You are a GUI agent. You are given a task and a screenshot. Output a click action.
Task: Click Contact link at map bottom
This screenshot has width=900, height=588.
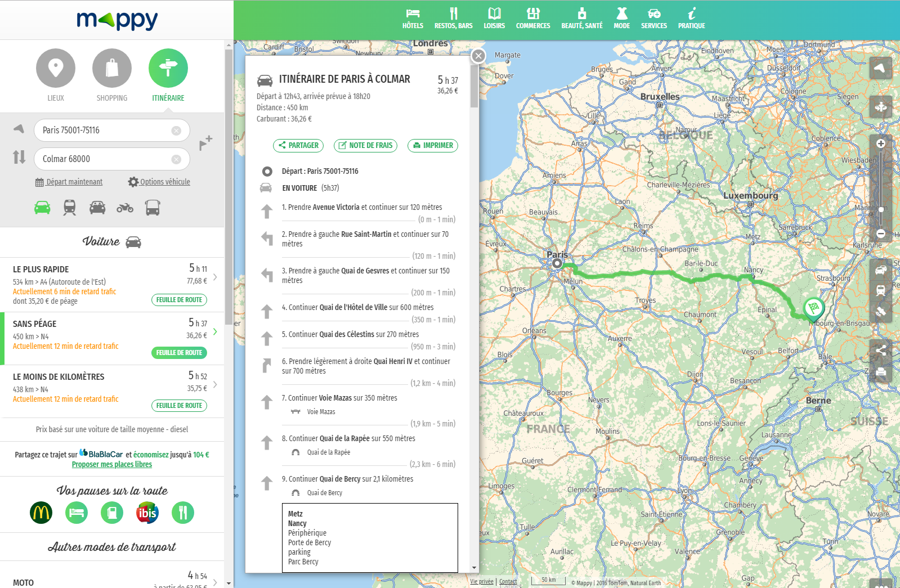point(508,582)
